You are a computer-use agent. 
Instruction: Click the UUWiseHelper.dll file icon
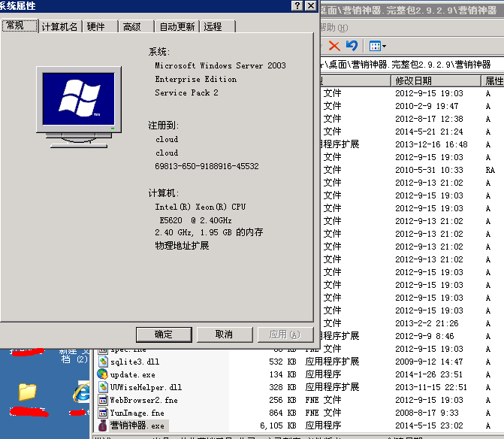pos(103,387)
